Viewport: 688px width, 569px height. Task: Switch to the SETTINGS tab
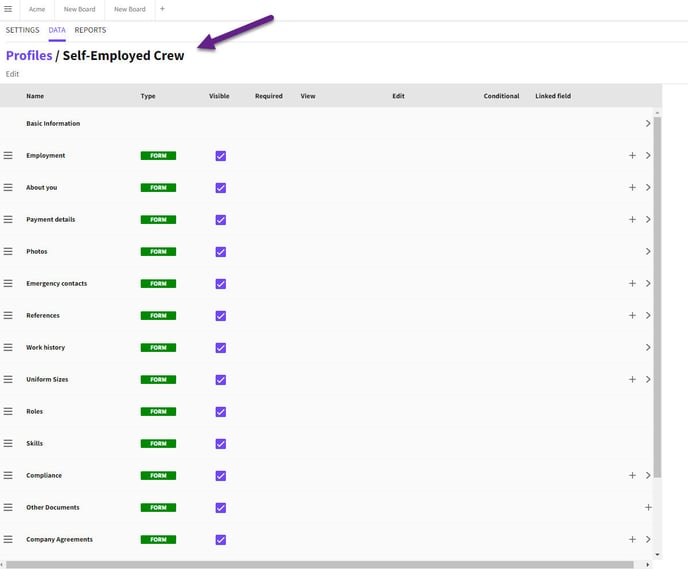point(22,30)
